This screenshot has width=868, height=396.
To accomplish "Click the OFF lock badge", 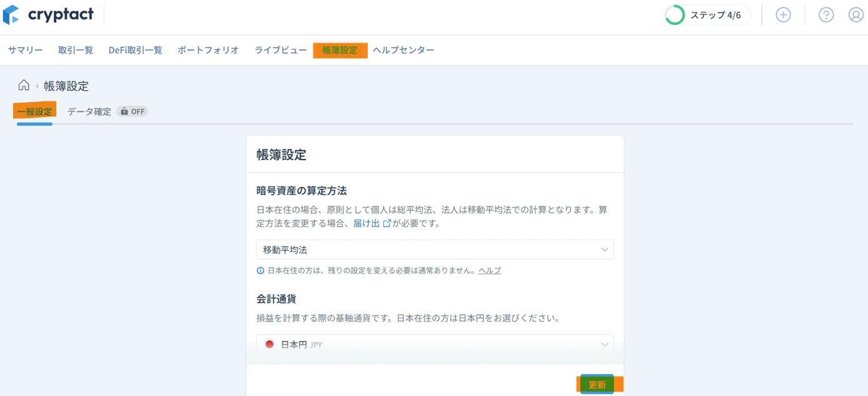I will pos(132,111).
